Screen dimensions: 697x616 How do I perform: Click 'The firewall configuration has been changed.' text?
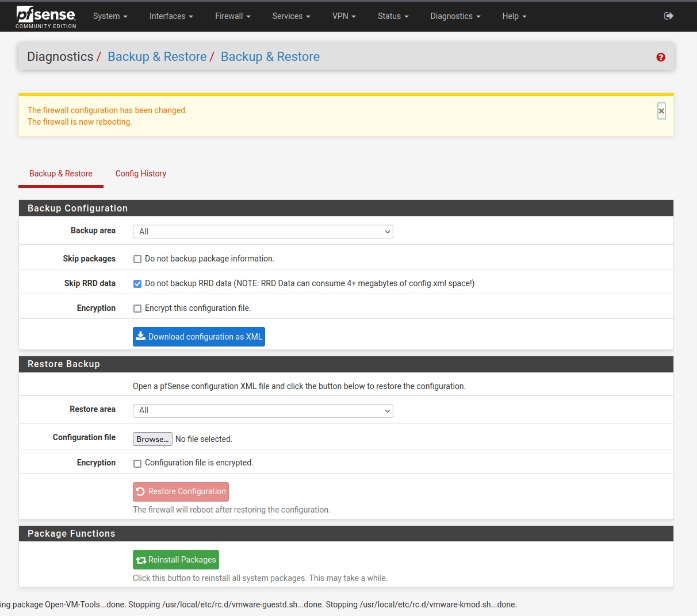107,110
